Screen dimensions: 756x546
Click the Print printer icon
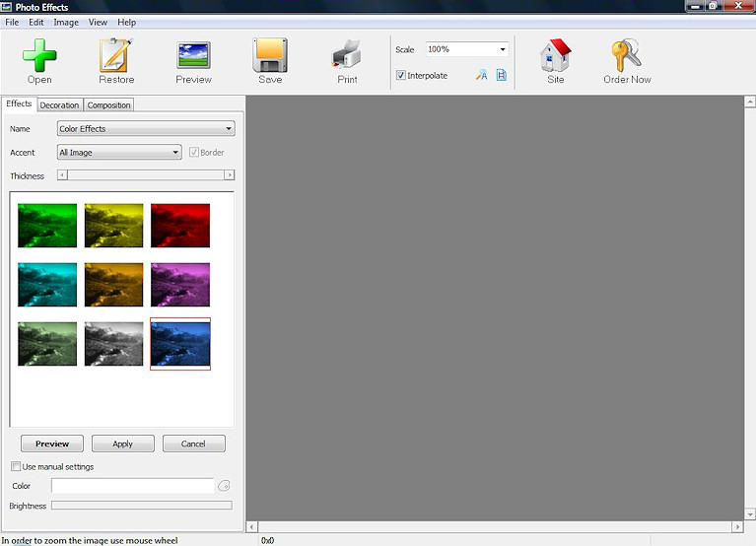[x=347, y=54]
